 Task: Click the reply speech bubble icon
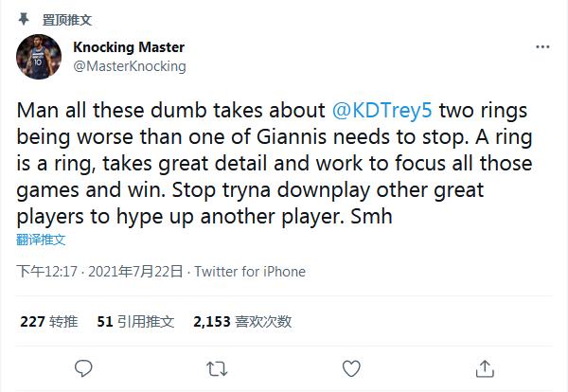tap(83, 366)
